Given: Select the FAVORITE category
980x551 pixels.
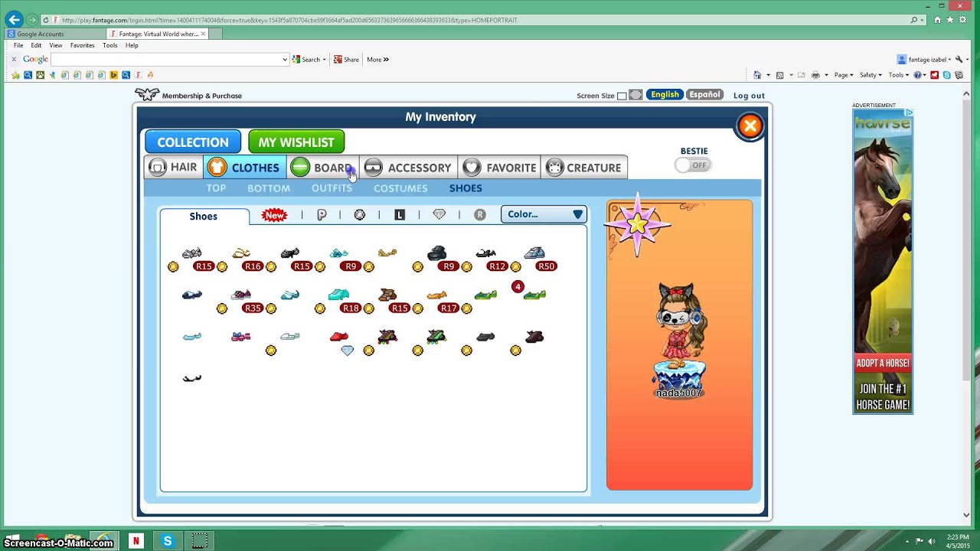Looking at the screenshot, I should click(x=499, y=168).
